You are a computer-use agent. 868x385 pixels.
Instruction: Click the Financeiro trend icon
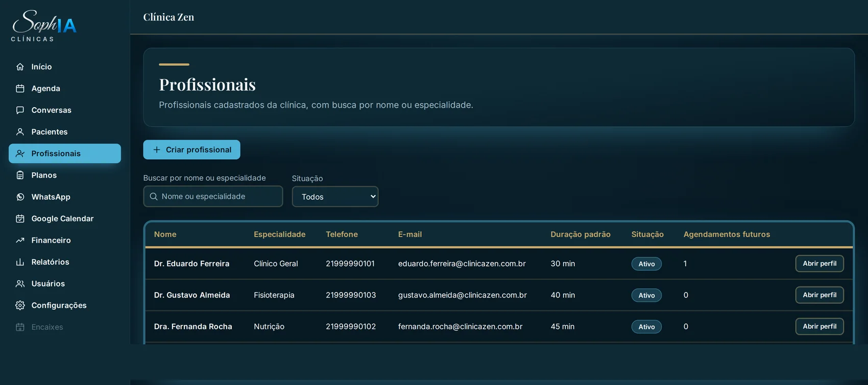click(20, 240)
